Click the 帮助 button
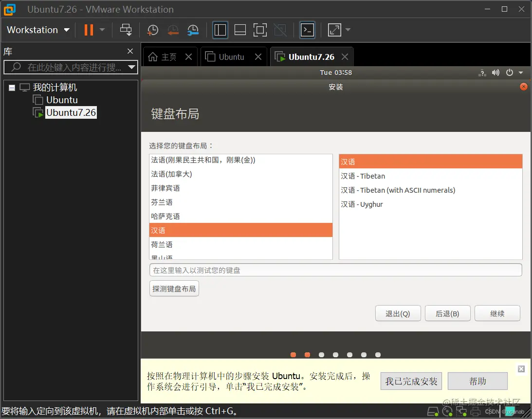Screen dimensions: 532x419 click(x=477, y=381)
